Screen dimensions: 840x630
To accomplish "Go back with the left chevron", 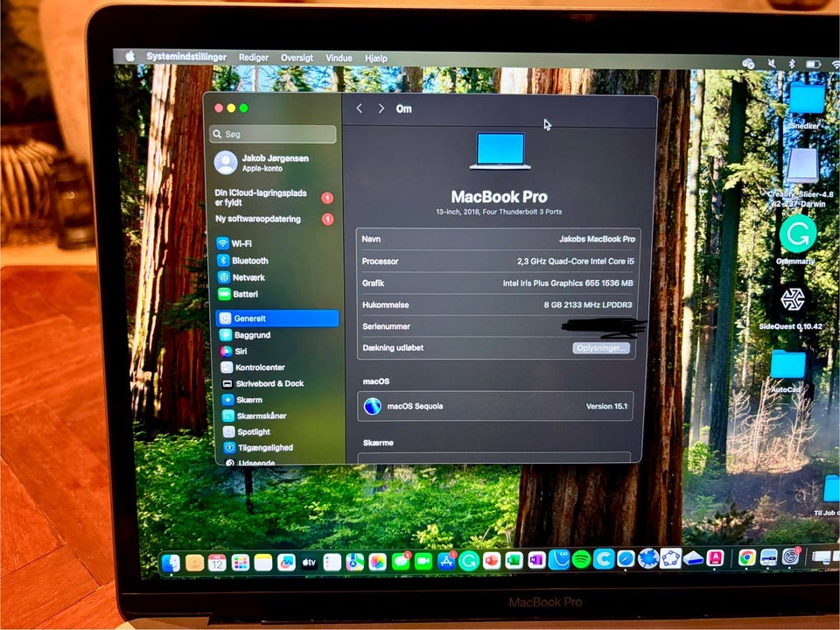I will point(360,108).
